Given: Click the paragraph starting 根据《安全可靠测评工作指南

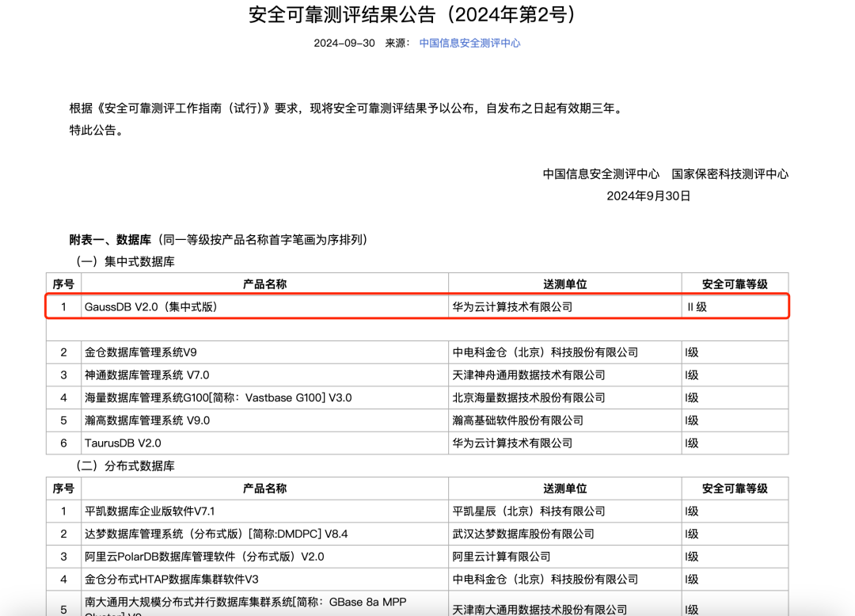Looking at the screenshot, I should (x=347, y=108).
